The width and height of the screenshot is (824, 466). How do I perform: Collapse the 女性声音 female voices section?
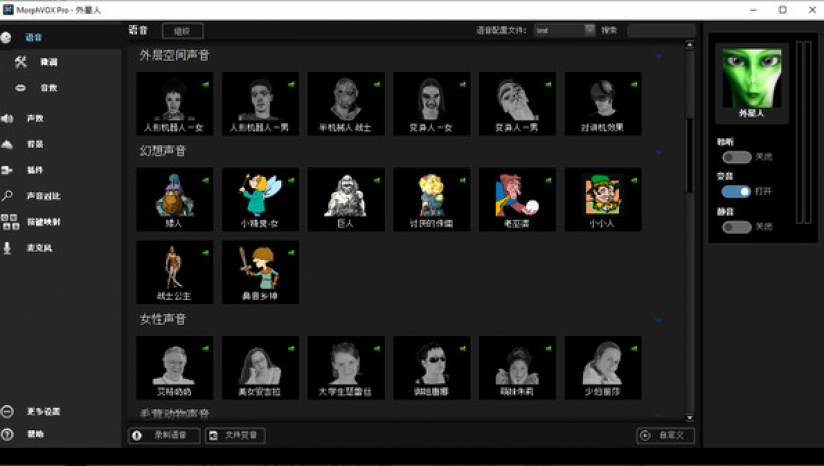pos(658,320)
